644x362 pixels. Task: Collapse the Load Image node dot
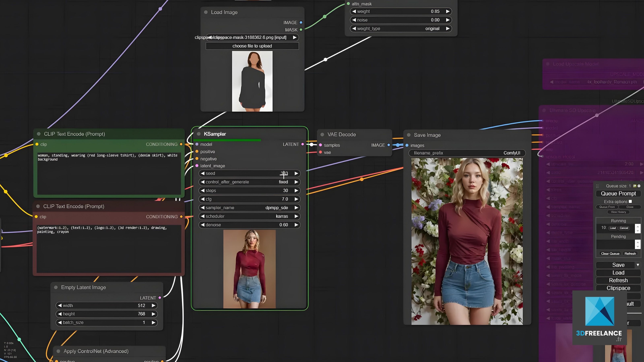(x=206, y=12)
